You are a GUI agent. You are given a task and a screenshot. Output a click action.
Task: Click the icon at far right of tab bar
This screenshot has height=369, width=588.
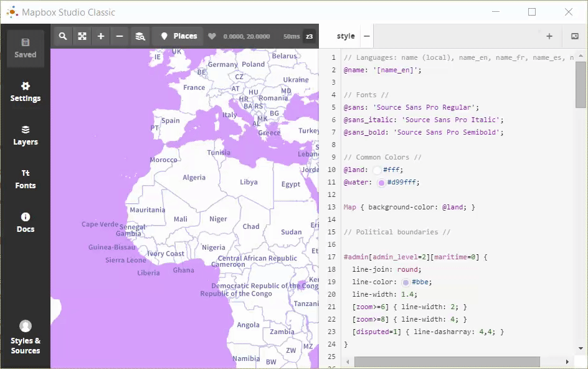[574, 36]
